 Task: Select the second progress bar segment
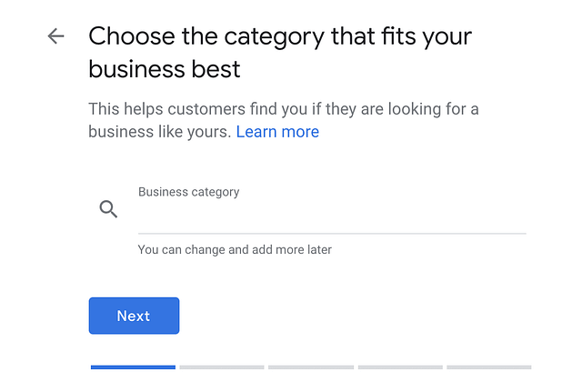tap(222, 367)
